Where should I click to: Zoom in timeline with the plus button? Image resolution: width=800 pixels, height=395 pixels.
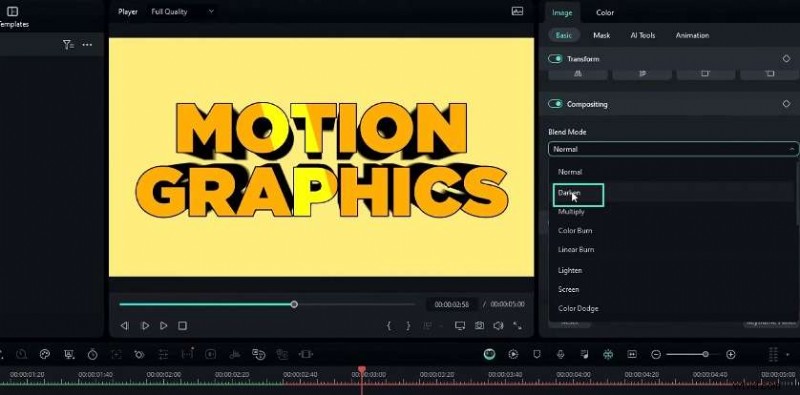pyautogui.click(x=731, y=354)
